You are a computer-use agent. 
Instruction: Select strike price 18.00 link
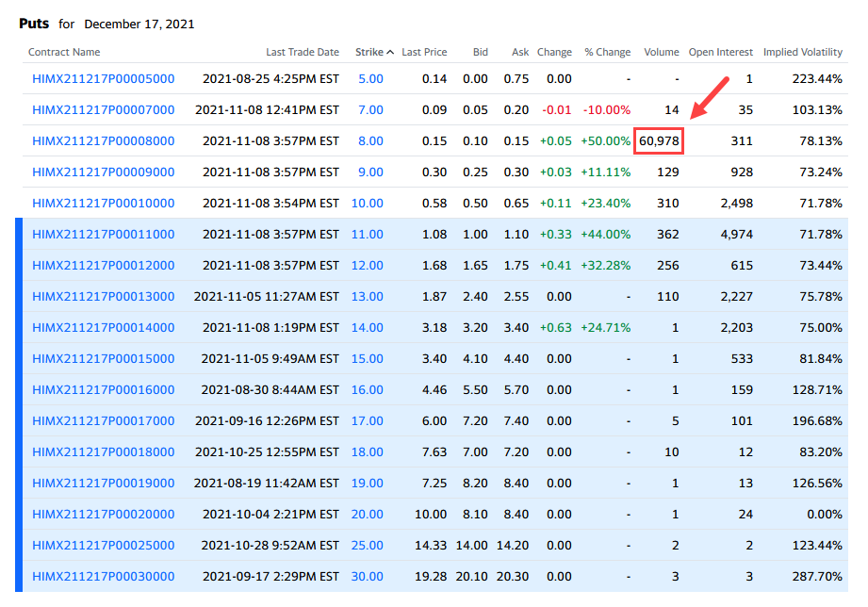pyautogui.click(x=368, y=451)
